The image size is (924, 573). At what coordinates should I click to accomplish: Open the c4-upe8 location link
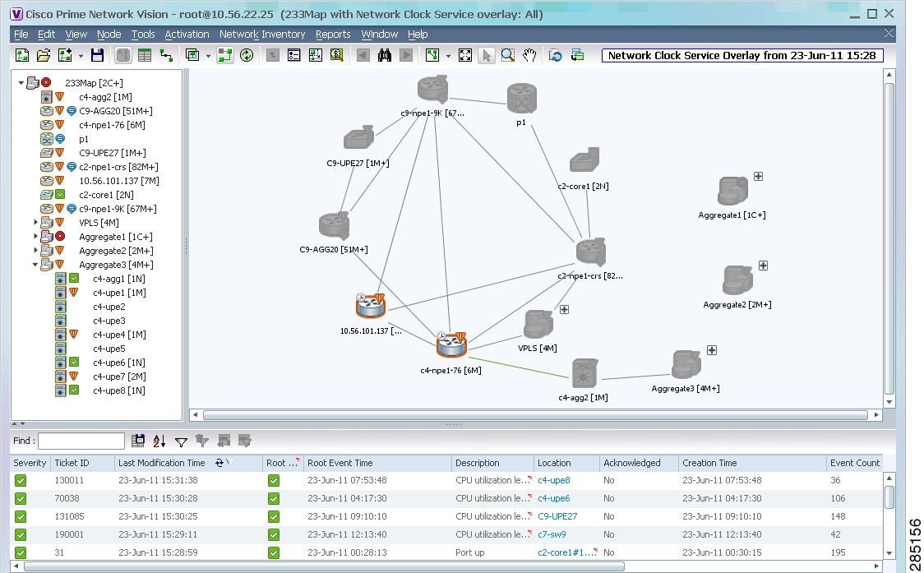point(554,480)
